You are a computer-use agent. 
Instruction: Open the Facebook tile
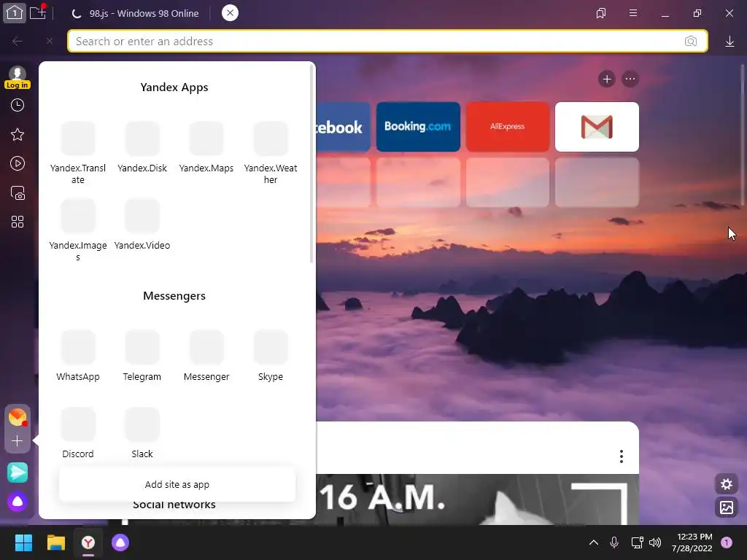pyautogui.click(x=343, y=127)
